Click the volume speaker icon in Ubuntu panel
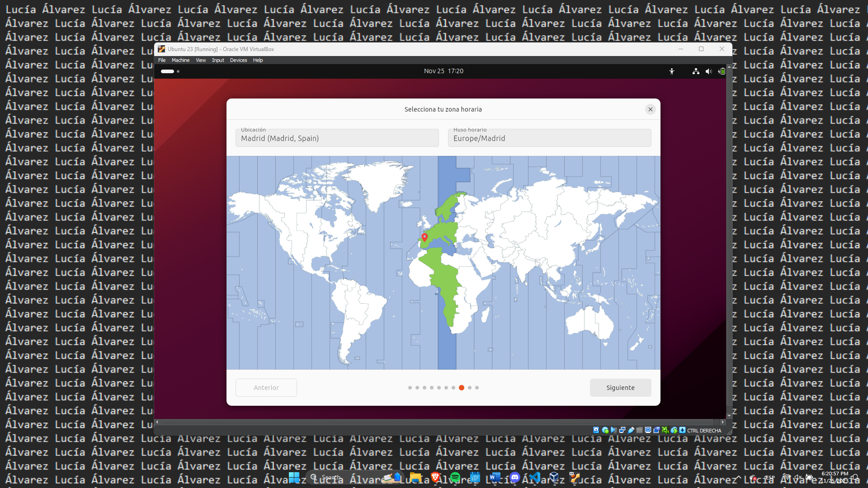This screenshot has width=868, height=488. pos(708,71)
